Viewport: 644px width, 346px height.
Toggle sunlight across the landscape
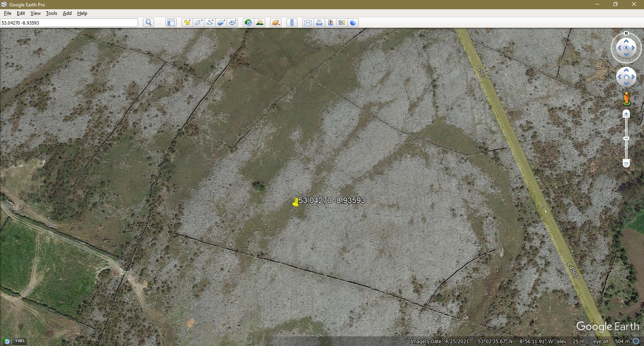260,23
